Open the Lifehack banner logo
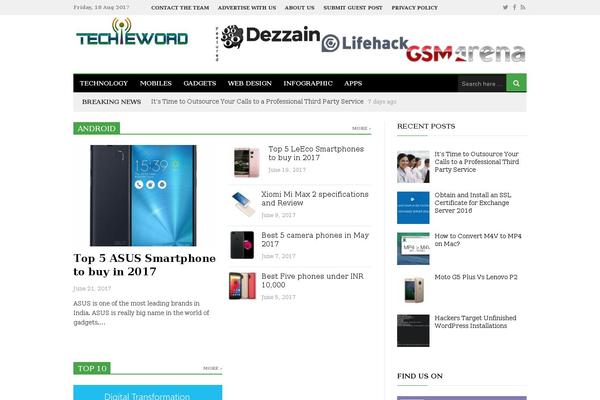600x400 pixels. (365, 43)
